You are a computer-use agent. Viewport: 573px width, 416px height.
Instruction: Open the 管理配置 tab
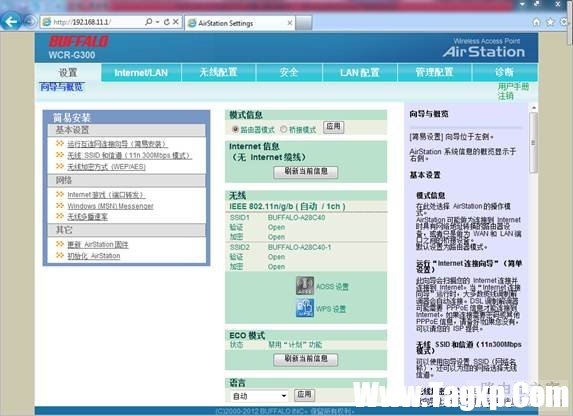click(x=434, y=72)
